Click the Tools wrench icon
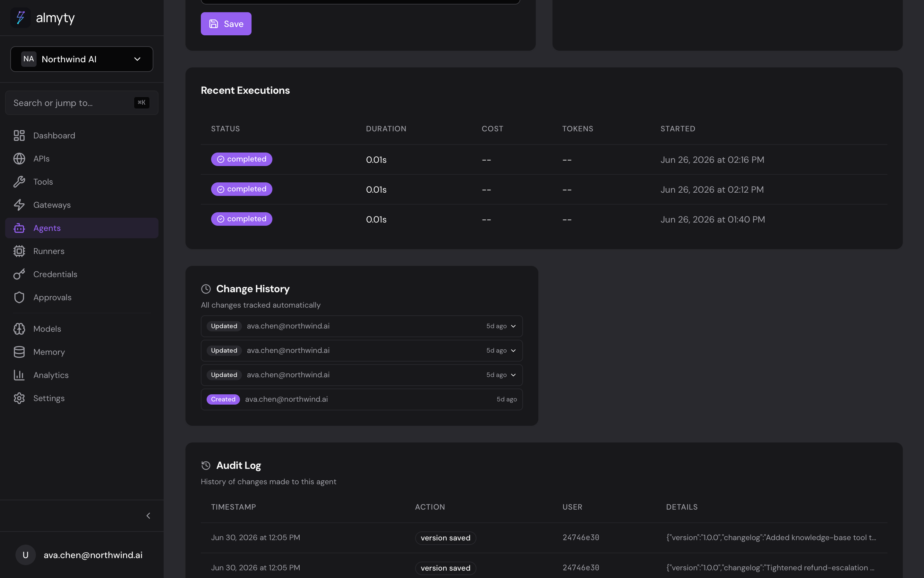924x578 pixels. pos(19,182)
